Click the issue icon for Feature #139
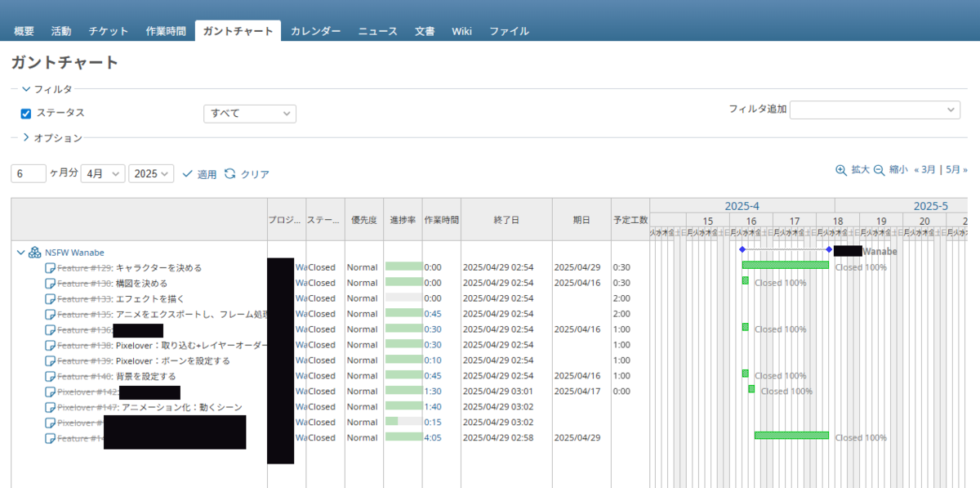The height and width of the screenshot is (488, 980). pyautogui.click(x=50, y=360)
